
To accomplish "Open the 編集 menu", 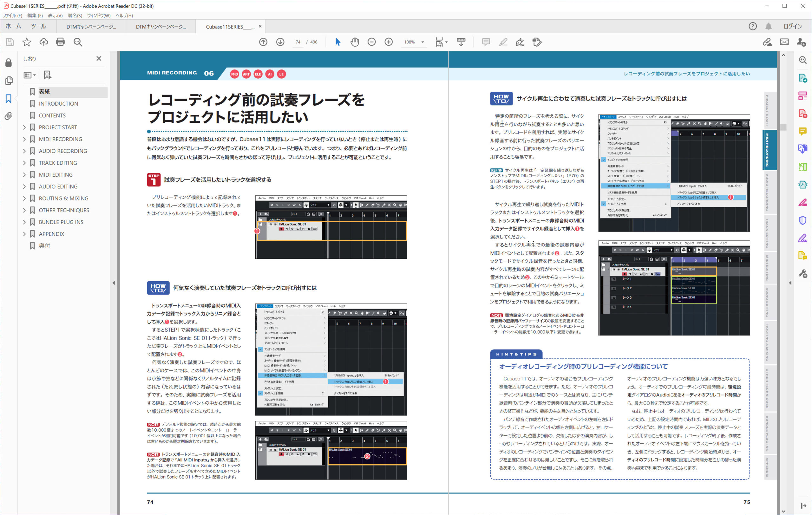I will pyautogui.click(x=35, y=16).
